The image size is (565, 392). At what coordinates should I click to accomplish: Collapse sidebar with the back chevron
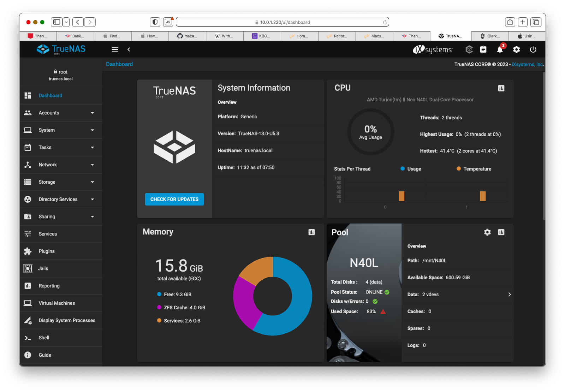tap(129, 49)
